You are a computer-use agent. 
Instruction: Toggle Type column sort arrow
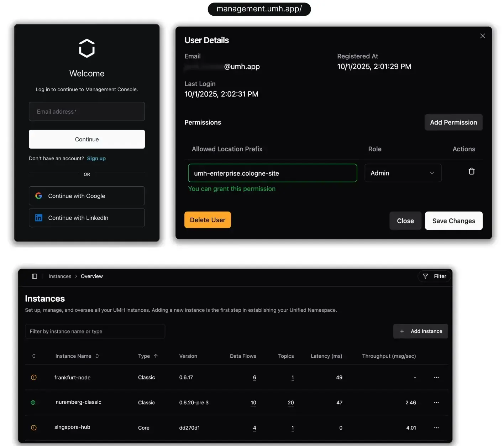(x=156, y=356)
